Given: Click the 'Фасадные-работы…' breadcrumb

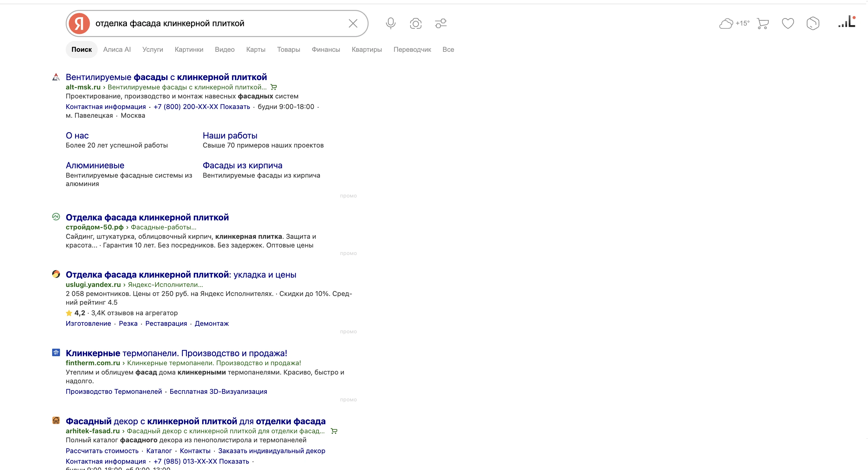Looking at the screenshot, I should click(163, 227).
